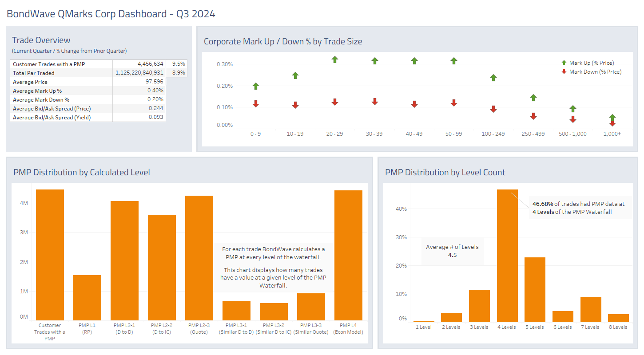Select the Total Par Traded value 1,125,220,840,931
The width and height of the screenshot is (644, 355).
click(x=139, y=73)
